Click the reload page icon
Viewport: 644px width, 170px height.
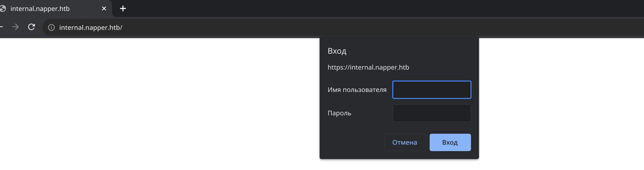pos(31,27)
